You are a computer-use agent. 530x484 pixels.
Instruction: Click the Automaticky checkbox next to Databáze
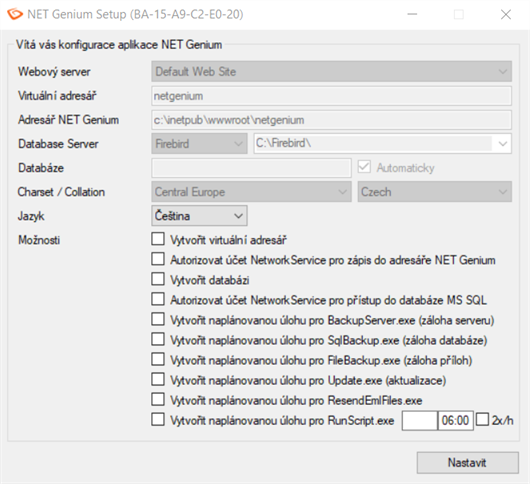coord(364,167)
